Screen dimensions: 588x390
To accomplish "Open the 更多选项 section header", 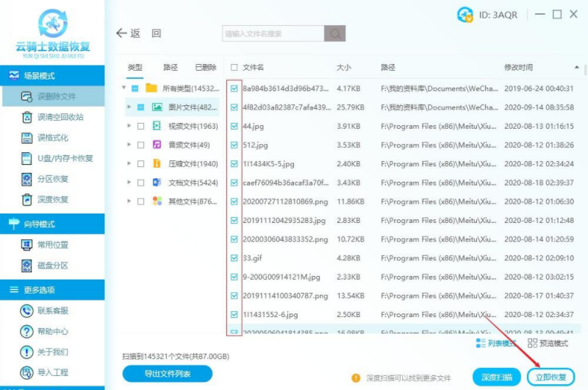I will (x=52, y=290).
